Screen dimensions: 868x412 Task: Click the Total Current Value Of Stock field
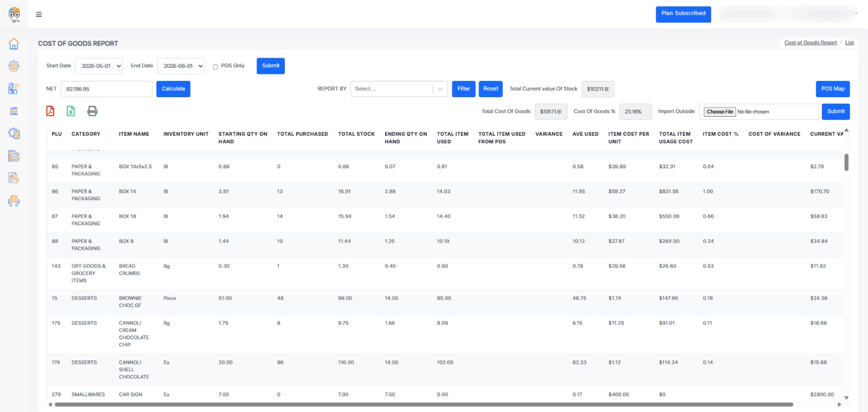pyautogui.click(x=598, y=89)
